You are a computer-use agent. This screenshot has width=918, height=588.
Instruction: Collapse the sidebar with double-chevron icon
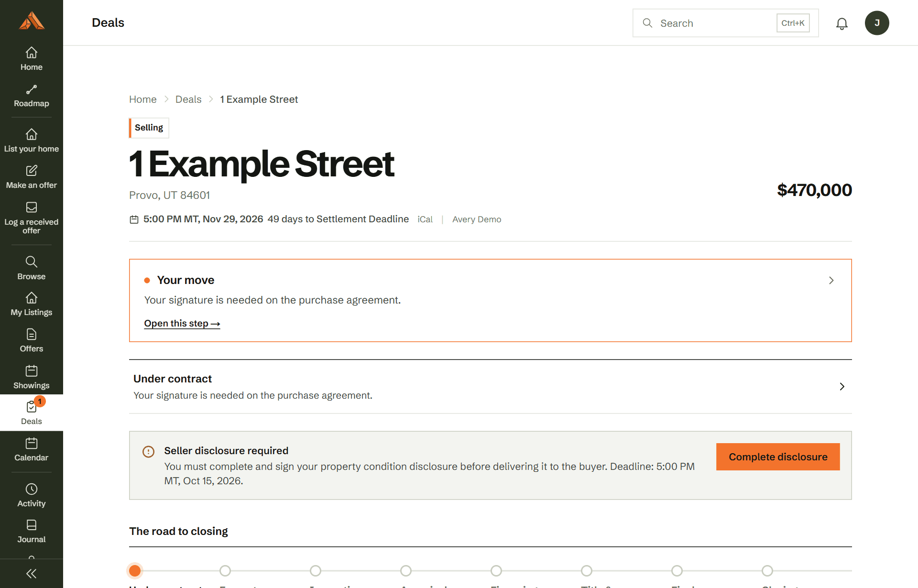[x=32, y=574]
